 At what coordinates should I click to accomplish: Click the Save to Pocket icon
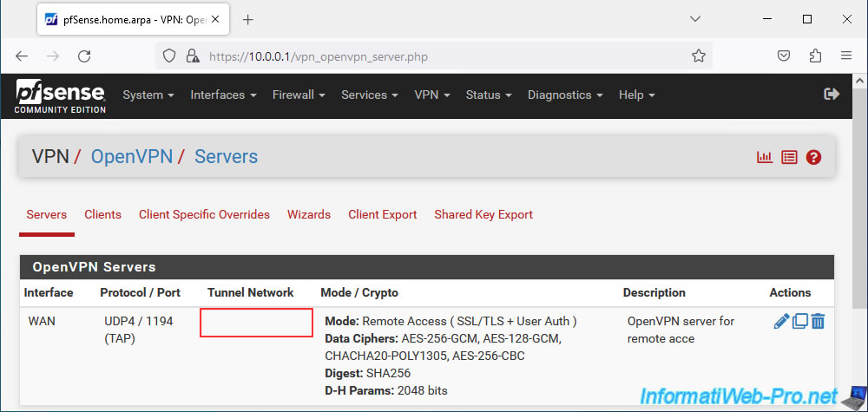[x=783, y=56]
